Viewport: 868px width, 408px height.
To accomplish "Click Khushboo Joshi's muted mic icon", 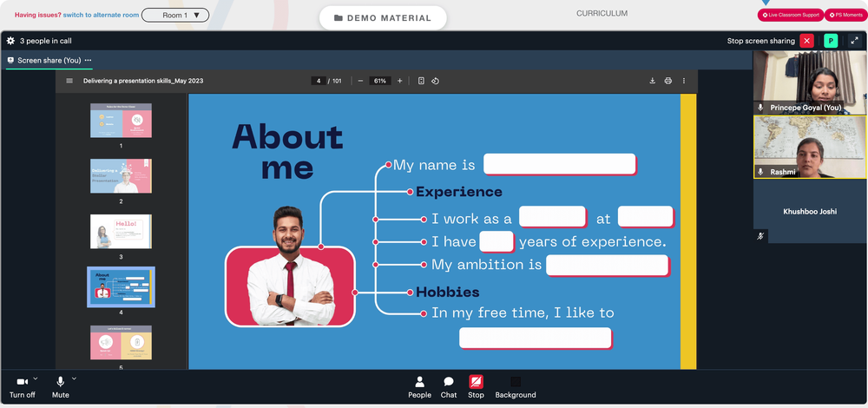I will (x=760, y=236).
